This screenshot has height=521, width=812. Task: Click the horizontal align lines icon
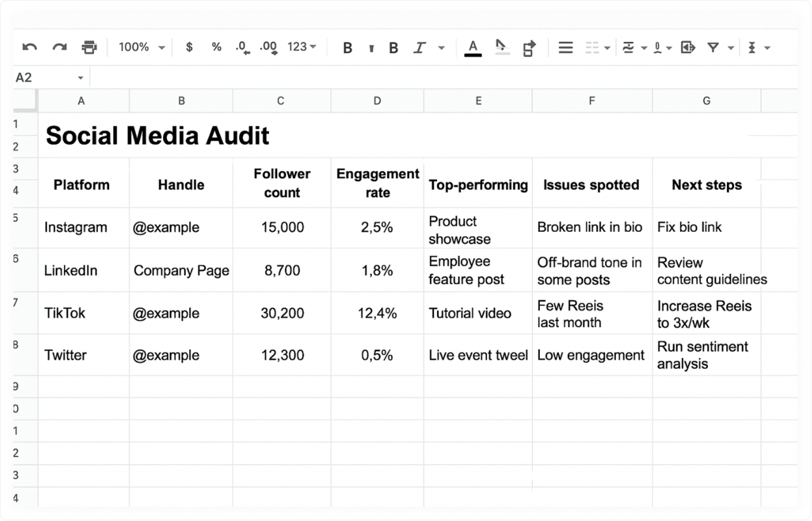(565, 48)
